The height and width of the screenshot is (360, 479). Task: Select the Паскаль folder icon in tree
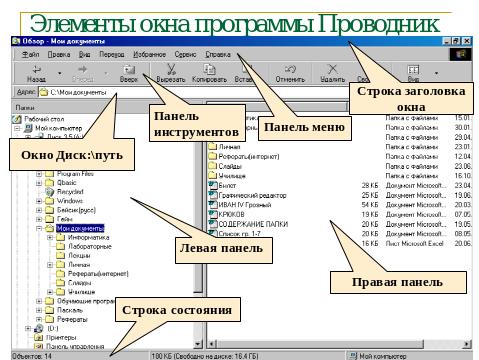coord(50,310)
